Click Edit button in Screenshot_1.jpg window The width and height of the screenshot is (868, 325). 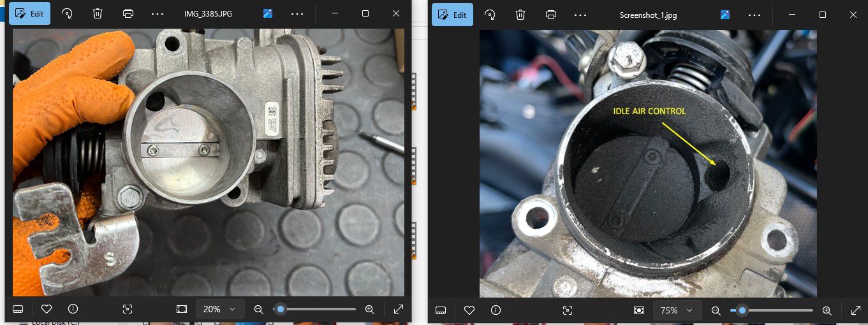452,15
